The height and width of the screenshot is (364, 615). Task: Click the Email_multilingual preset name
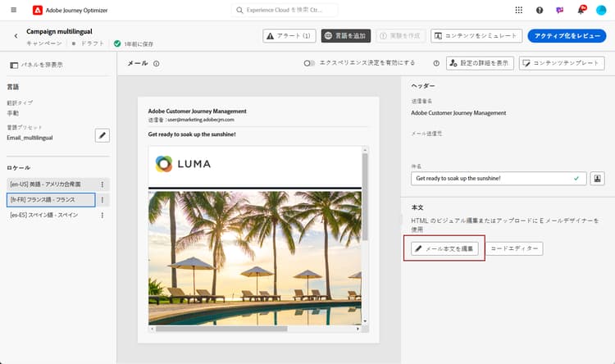pyautogui.click(x=30, y=138)
